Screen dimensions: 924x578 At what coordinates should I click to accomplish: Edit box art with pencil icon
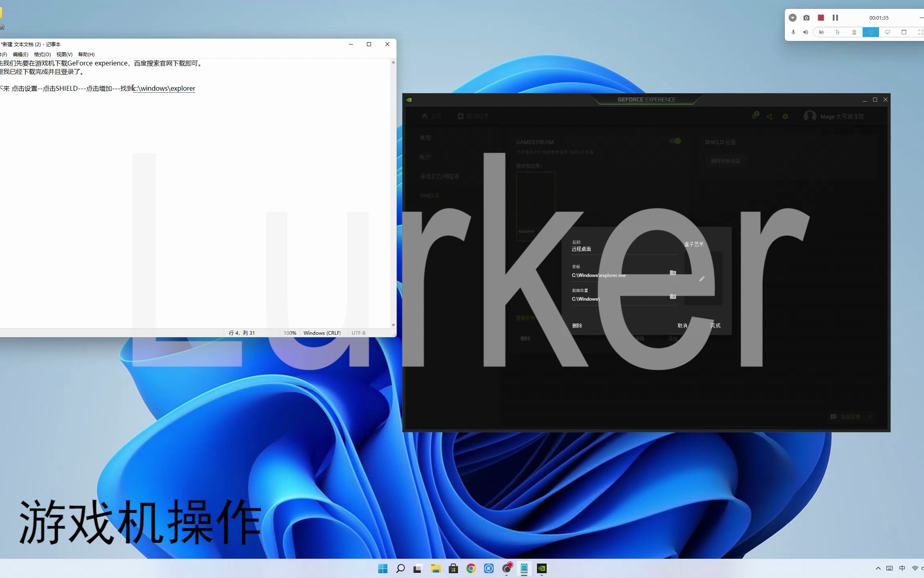click(702, 279)
